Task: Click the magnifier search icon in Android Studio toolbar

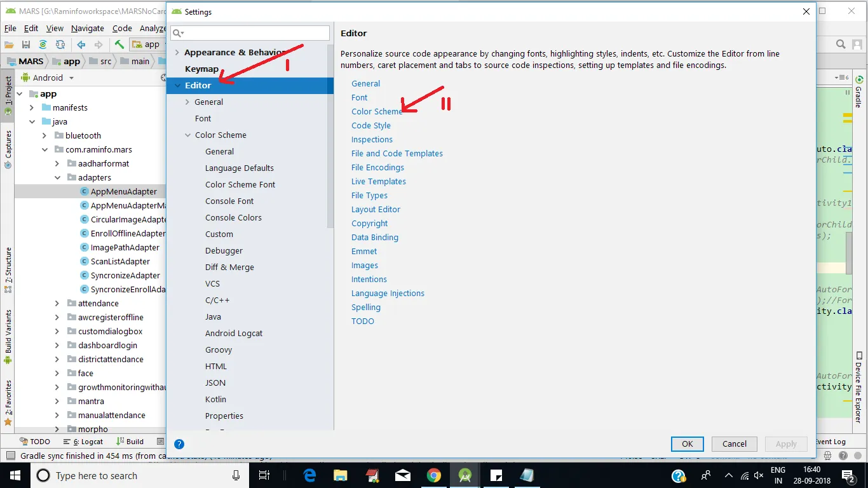Action: pos(841,44)
